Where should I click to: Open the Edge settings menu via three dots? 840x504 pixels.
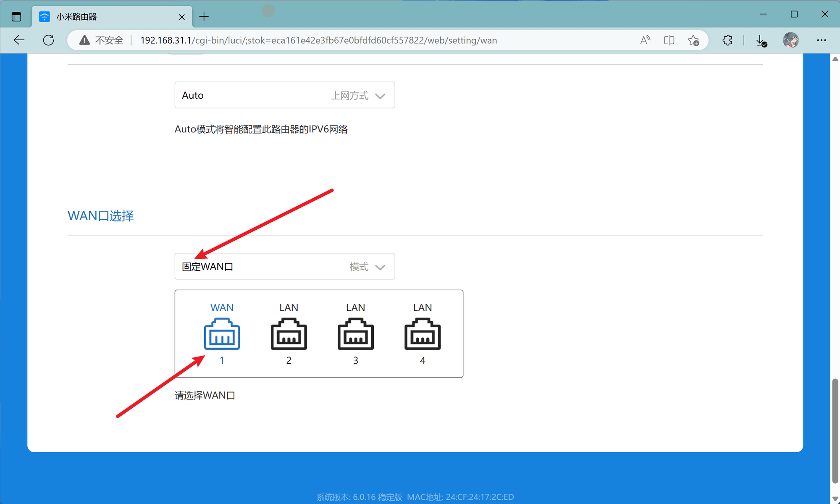point(822,40)
